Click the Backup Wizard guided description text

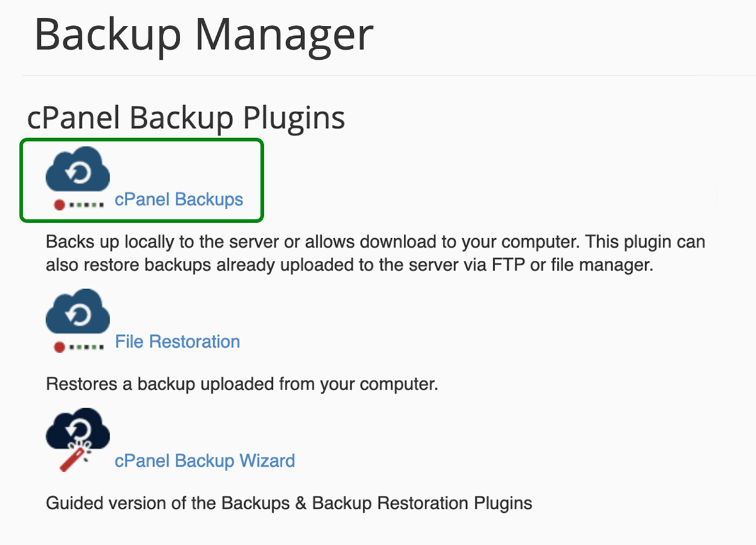coord(289,503)
